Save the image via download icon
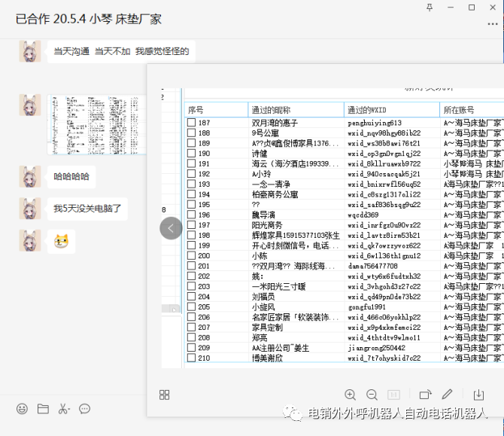This screenshot has width=504, height=436. click(x=478, y=395)
